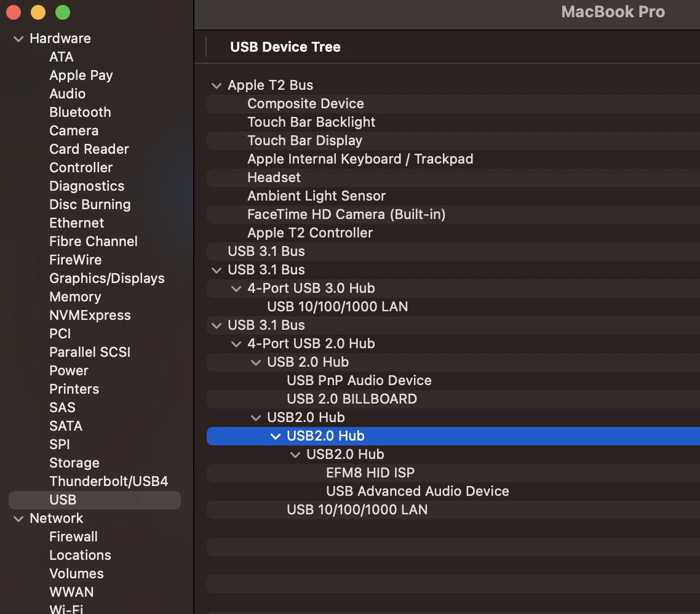The width and height of the screenshot is (700, 614).
Task: Select Audio in the Hardware list
Action: [x=68, y=94]
